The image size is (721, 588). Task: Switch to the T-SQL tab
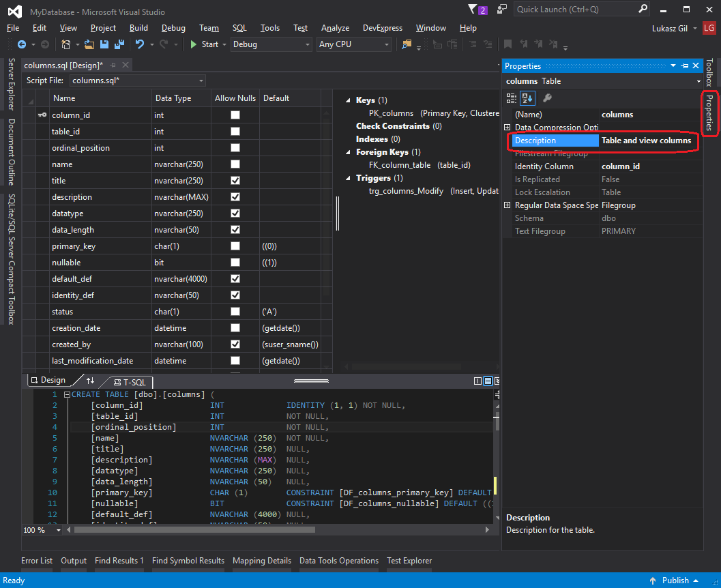click(134, 382)
